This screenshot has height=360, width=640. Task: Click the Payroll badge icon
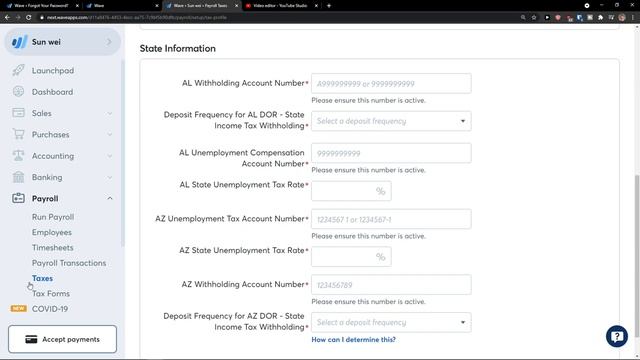pos(18,198)
